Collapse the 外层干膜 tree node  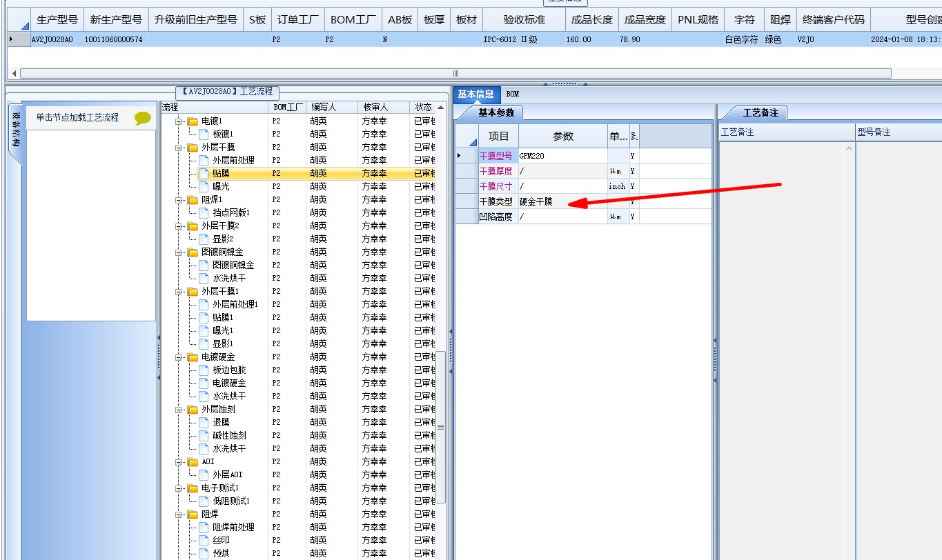tap(179, 148)
